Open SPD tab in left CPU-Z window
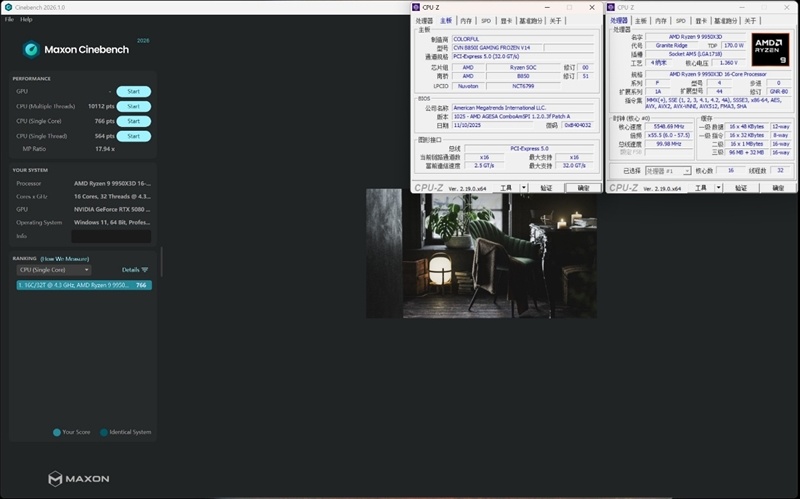 (x=486, y=21)
